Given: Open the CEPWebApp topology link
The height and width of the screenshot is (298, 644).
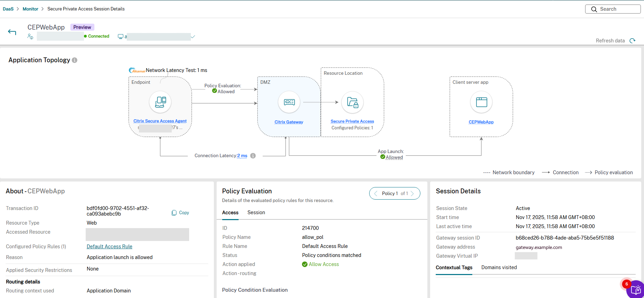Looking at the screenshot, I should [481, 122].
